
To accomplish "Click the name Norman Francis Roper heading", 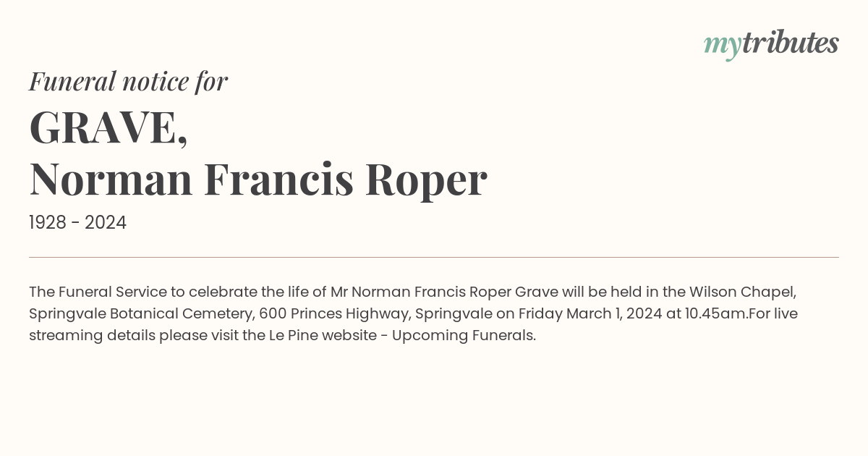I will 258,179.
